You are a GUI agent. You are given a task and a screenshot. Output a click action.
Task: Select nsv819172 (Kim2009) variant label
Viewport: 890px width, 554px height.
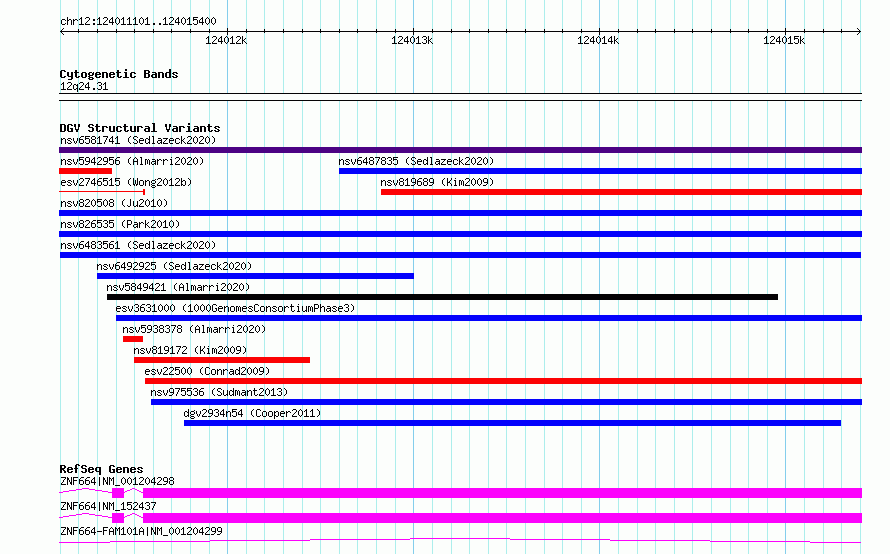click(190, 350)
